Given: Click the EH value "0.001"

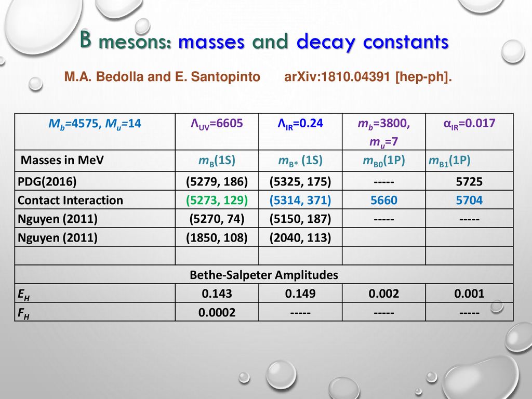Looking at the screenshot, I should tap(469, 294).
